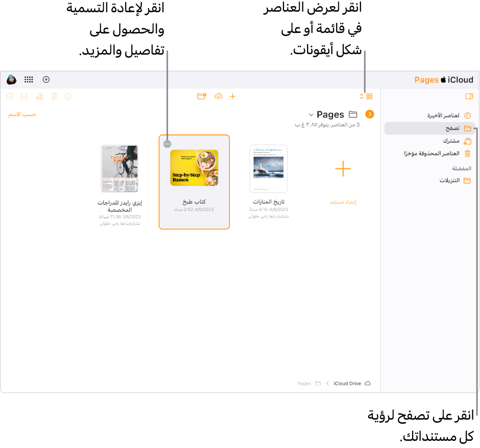
Task: Click the envelope send copy icon
Action: pyautogui.click(x=24, y=96)
